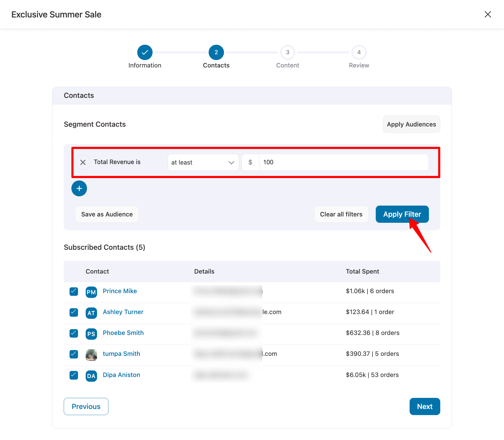Click tumpa Smith's photo avatar
Viewport: 504px width, 440px height.
(x=91, y=355)
